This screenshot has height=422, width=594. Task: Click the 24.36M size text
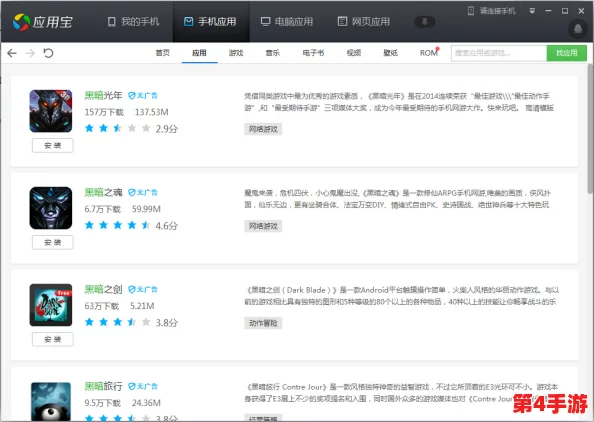pos(146,403)
